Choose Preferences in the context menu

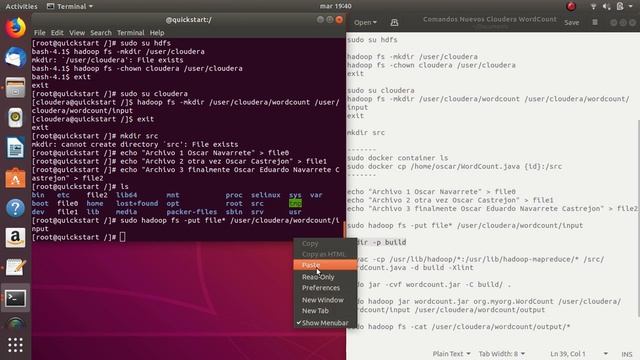(324, 288)
